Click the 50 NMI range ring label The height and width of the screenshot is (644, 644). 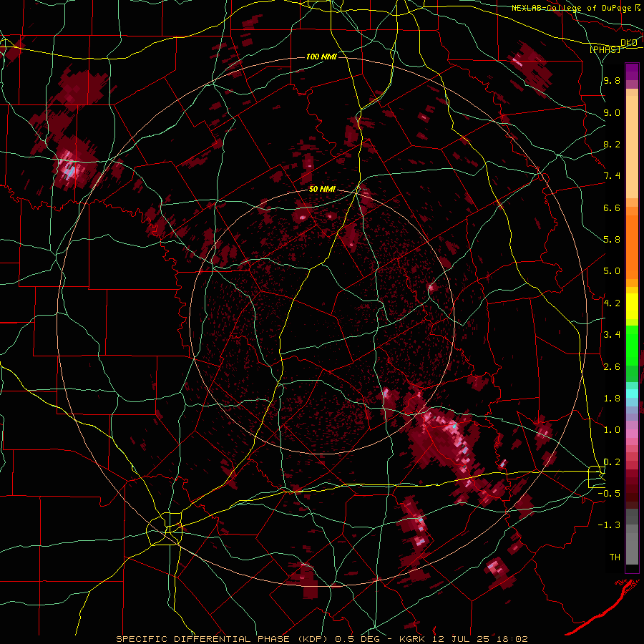click(322, 190)
